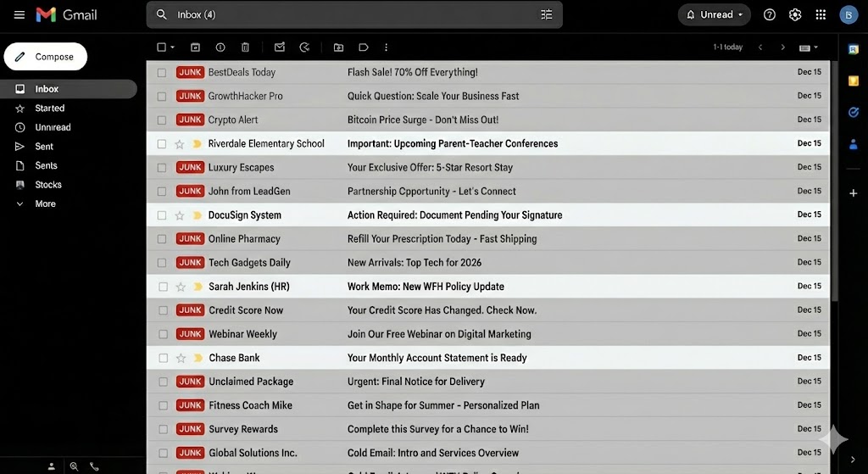
Task: Open the Unread dropdown
Action: click(715, 15)
